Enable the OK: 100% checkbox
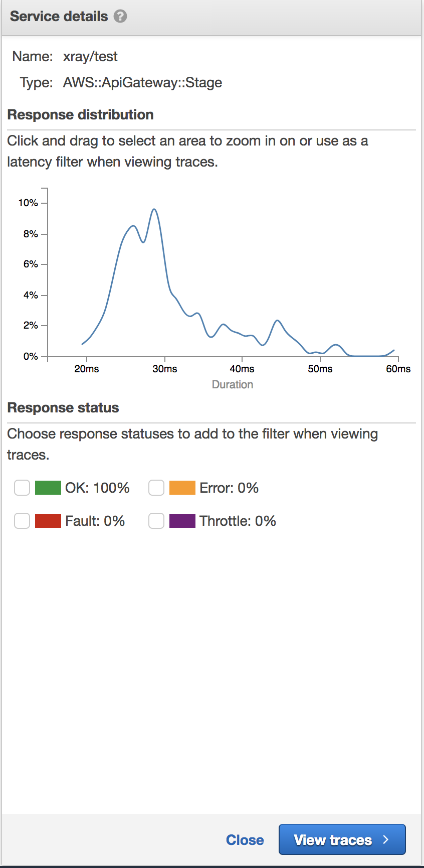The height and width of the screenshot is (868, 424). pos(22,487)
